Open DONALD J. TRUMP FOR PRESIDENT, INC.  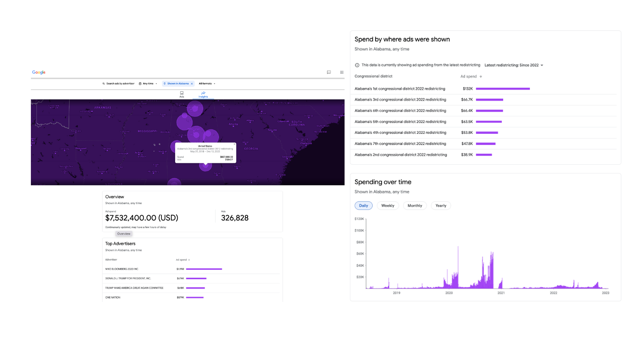128,278
